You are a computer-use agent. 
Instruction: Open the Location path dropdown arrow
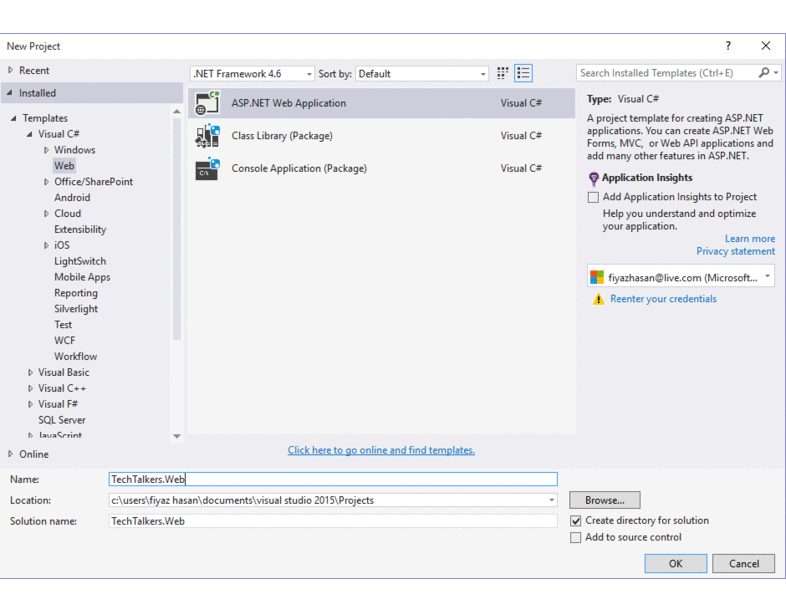pos(551,500)
